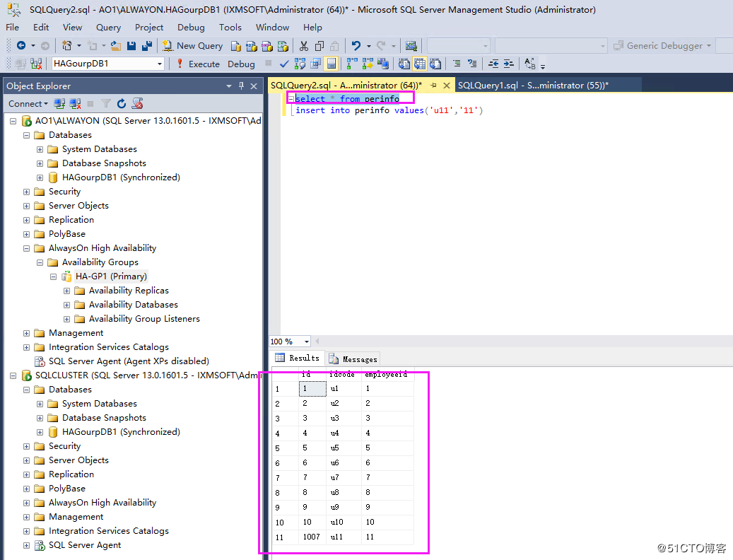The image size is (733, 560).
Task: Click the Open File folder icon
Action: [115, 46]
